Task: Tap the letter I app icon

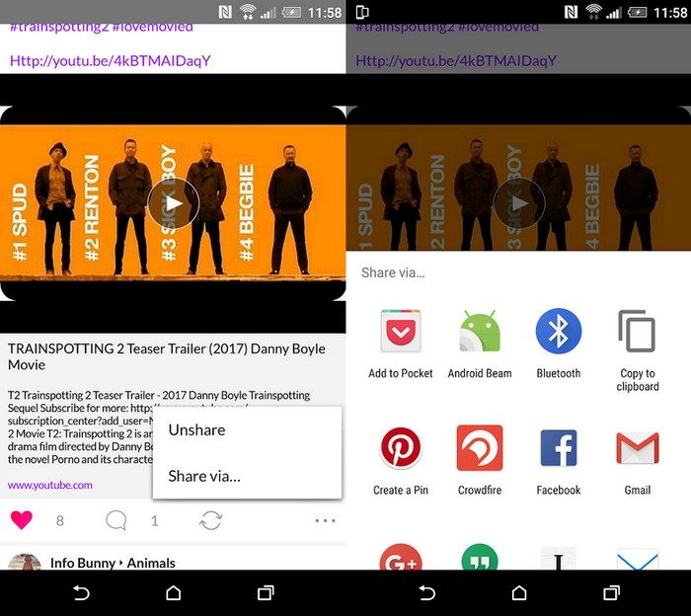Action: (x=559, y=559)
